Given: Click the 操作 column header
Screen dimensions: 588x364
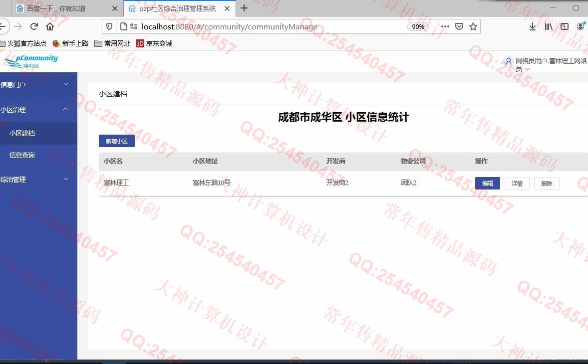Looking at the screenshot, I should click(x=481, y=161).
